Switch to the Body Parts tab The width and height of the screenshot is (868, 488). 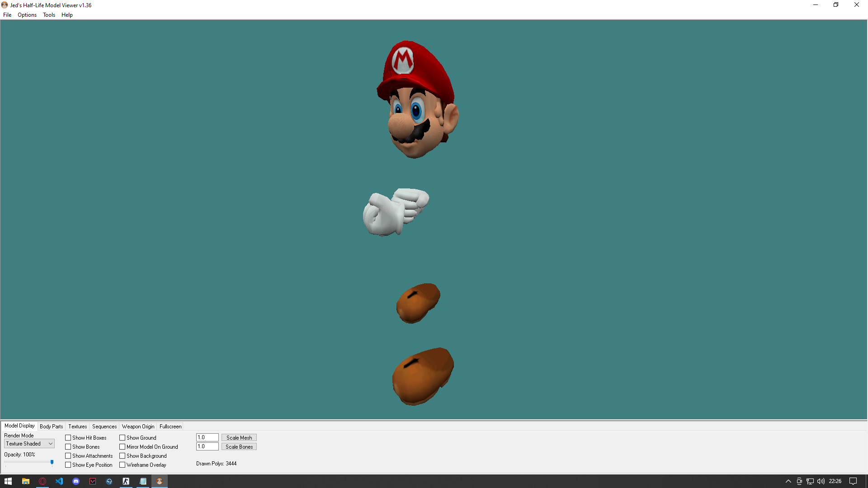[52, 427]
